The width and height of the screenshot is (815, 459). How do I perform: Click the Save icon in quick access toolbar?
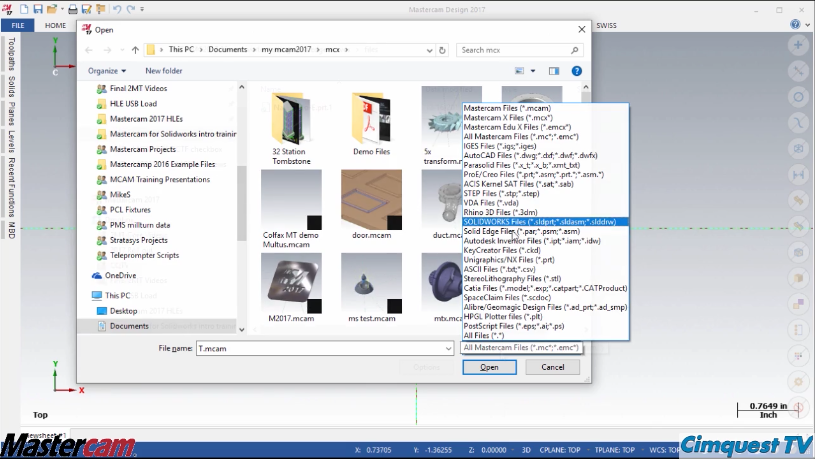point(38,9)
